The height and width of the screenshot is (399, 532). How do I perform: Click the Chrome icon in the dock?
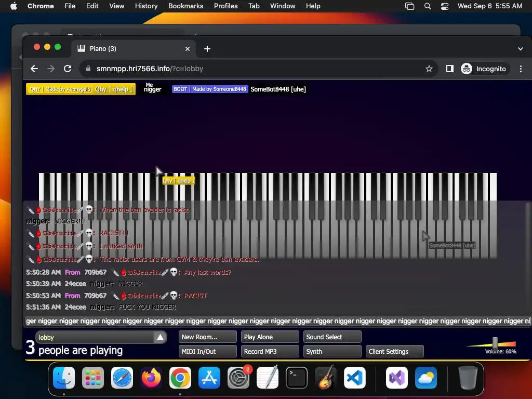[x=180, y=378]
